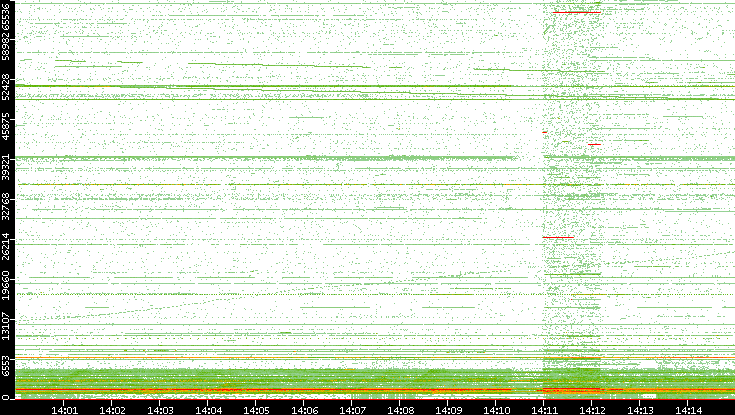Click the 14:12 time axis label
This screenshot has height=415, width=735.
click(592, 408)
